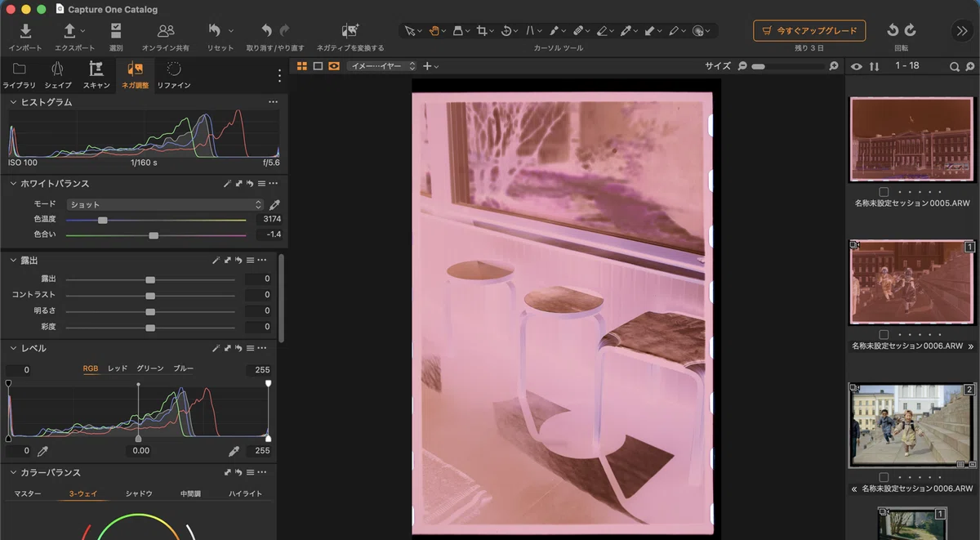The width and height of the screenshot is (980, 540).
Task: Select the white balance eyedropper cursor tool
Action: tap(626, 31)
